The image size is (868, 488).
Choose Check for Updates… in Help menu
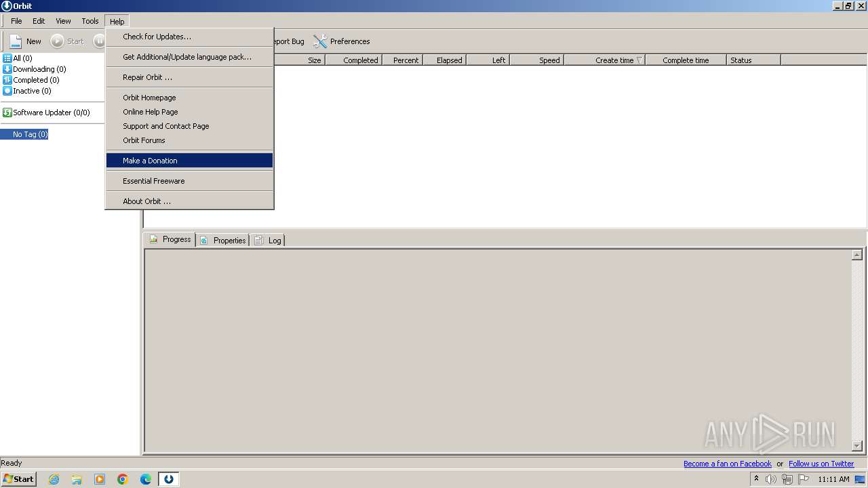(189, 37)
